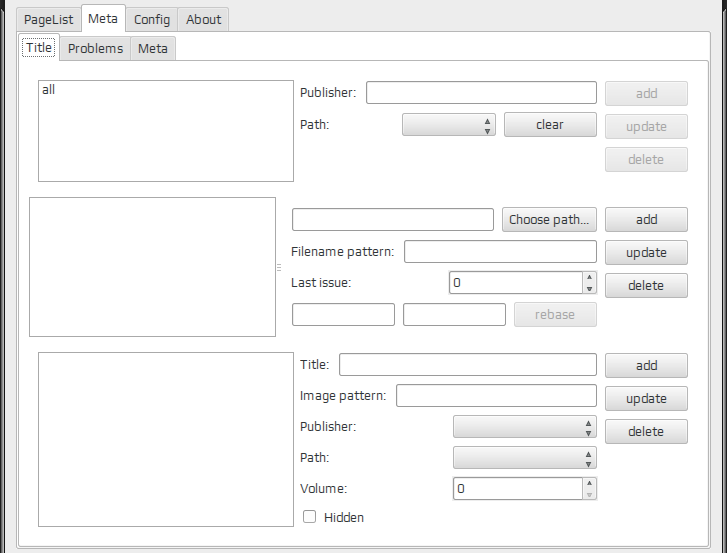
Task: Focus the Publisher text field
Action: (x=481, y=93)
